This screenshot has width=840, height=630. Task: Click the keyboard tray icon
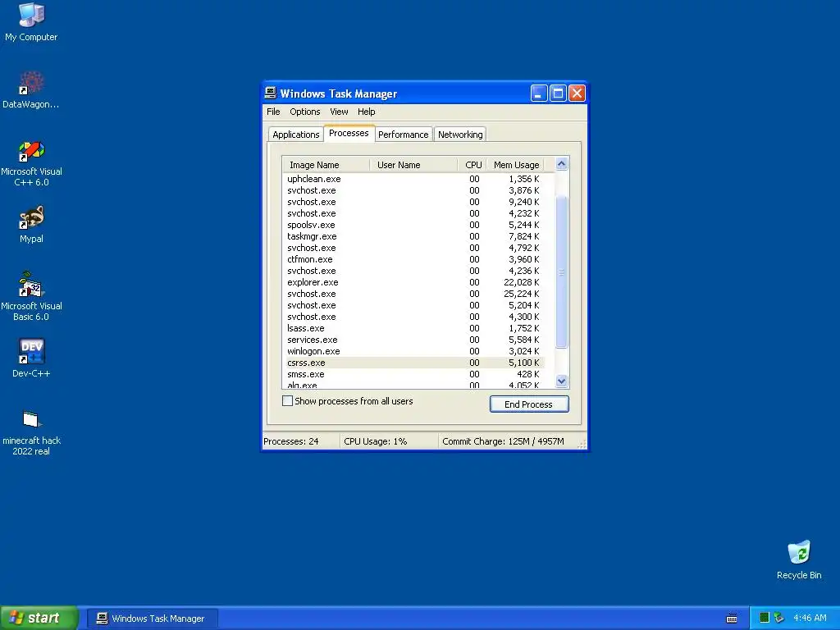tap(731, 619)
